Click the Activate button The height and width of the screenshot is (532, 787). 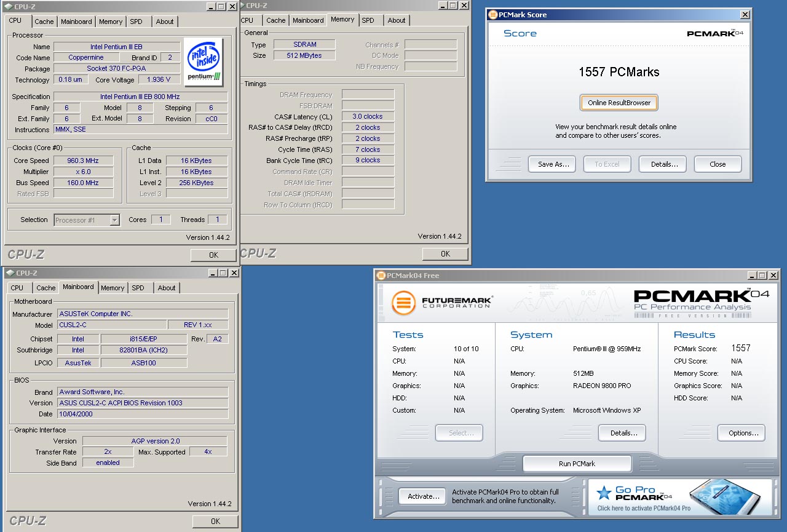pyautogui.click(x=423, y=496)
